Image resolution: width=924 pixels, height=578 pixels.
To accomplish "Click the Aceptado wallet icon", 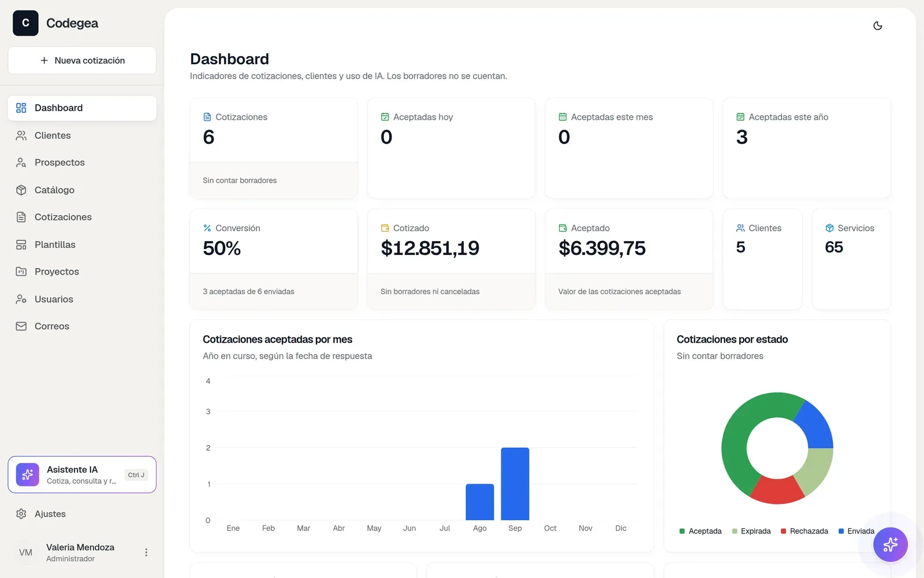I will pyautogui.click(x=562, y=228).
